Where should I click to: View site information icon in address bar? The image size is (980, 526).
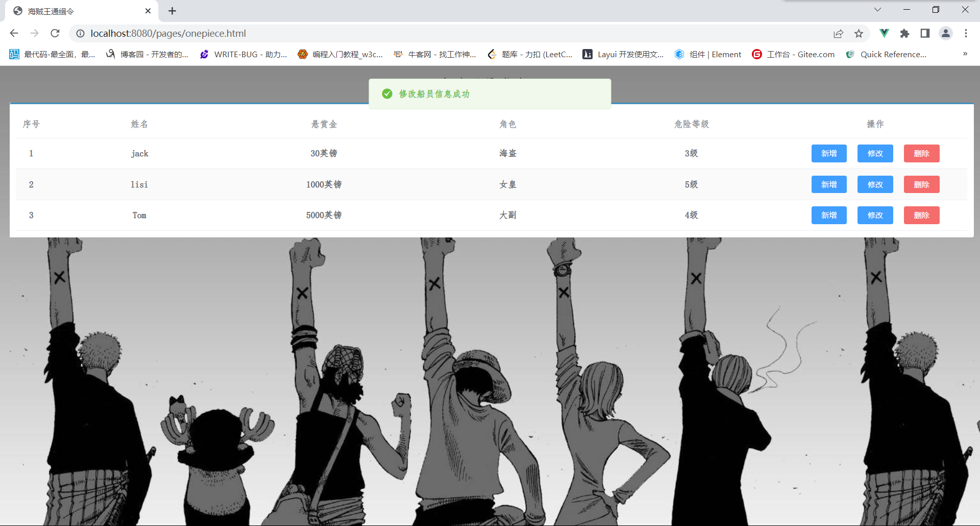click(x=80, y=33)
